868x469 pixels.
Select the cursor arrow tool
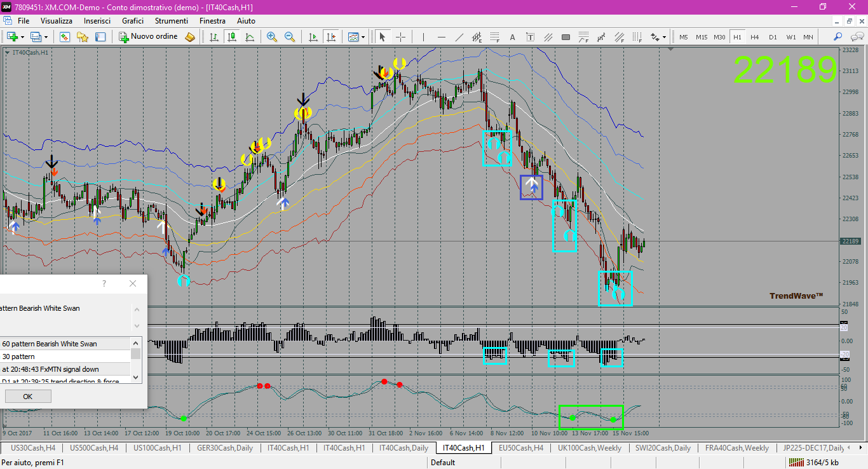pyautogui.click(x=383, y=37)
